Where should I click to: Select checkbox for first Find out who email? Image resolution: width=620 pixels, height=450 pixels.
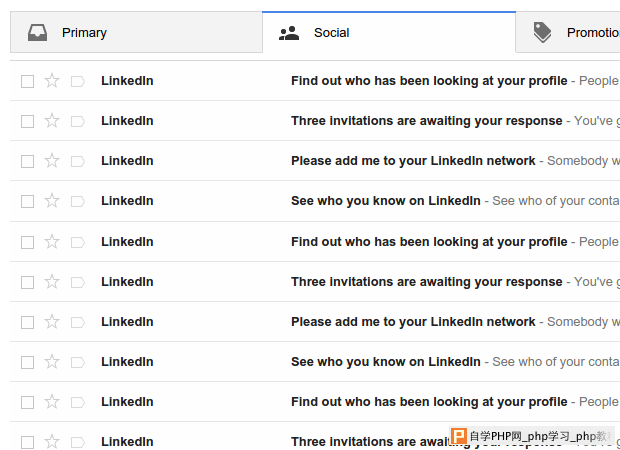pos(27,81)
